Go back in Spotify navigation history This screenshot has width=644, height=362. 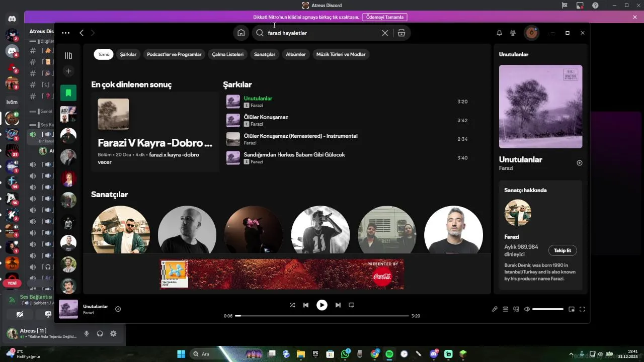(82, 33)
